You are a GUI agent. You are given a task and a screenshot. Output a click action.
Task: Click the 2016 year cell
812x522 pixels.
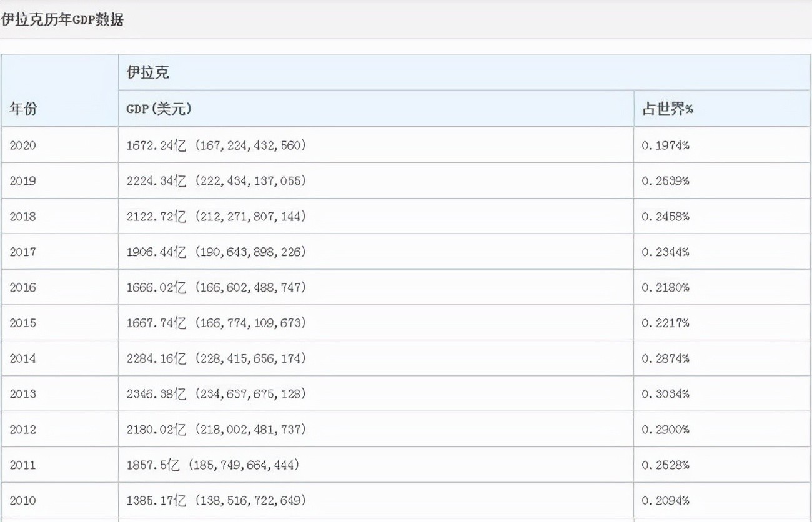(x=23, y=288)
